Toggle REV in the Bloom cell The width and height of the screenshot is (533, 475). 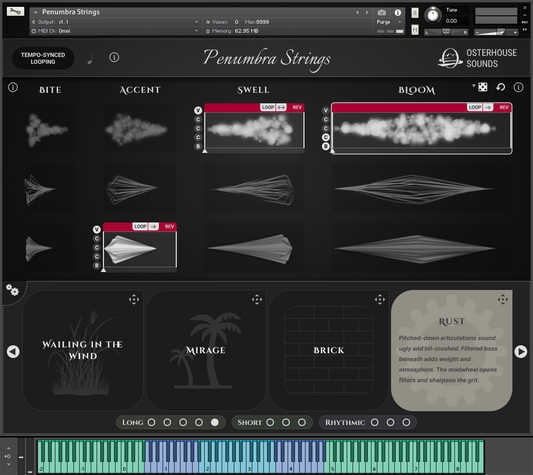click(504, 107)
